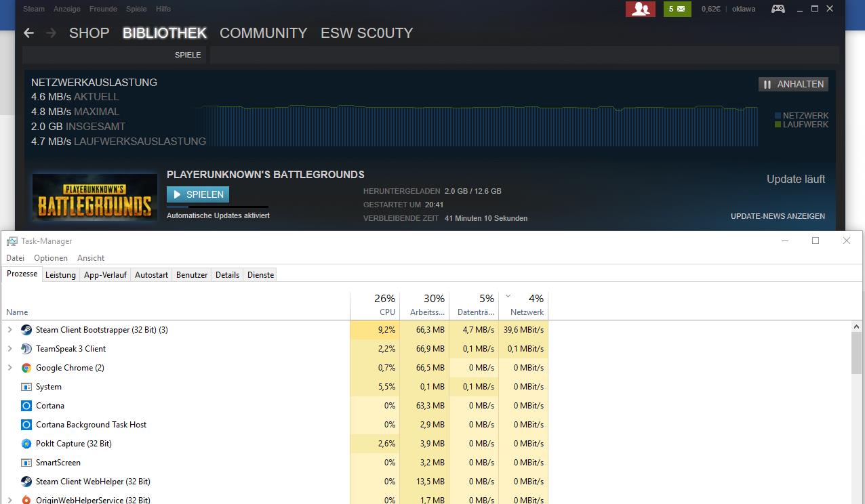Pause the download with ANHALTEN
865x504 pixels.
tap(793, 84)
